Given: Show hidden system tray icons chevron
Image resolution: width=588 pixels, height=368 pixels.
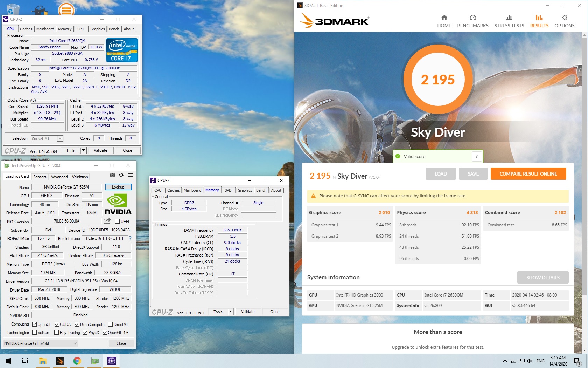Looking at the screenshot, I should 505,361.
